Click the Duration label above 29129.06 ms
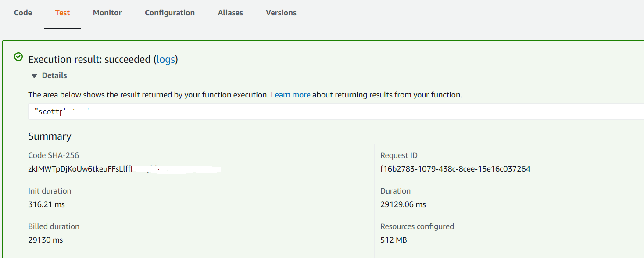 (x=395, y=191)
